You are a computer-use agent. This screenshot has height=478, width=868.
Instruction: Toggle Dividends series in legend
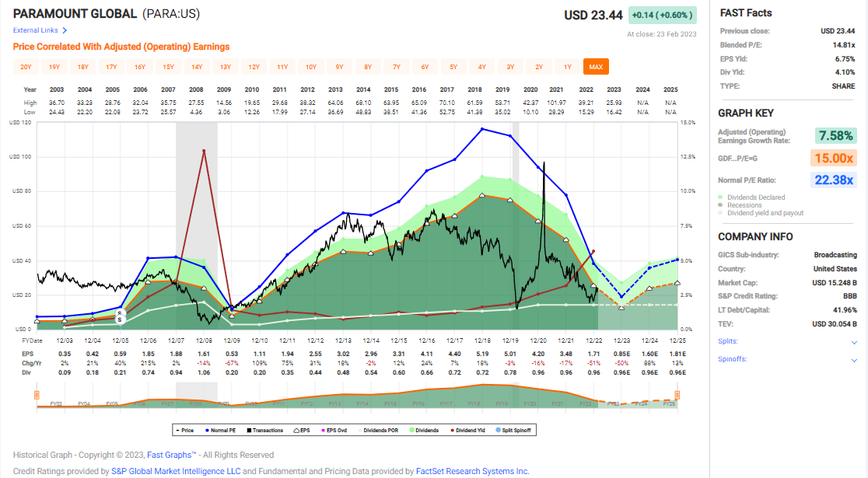[424, 431]
